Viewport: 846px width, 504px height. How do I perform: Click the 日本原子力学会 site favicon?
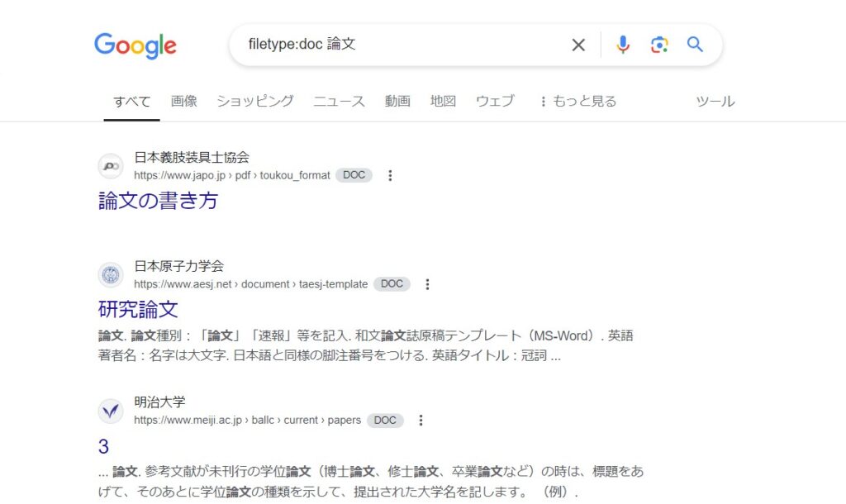111,275
